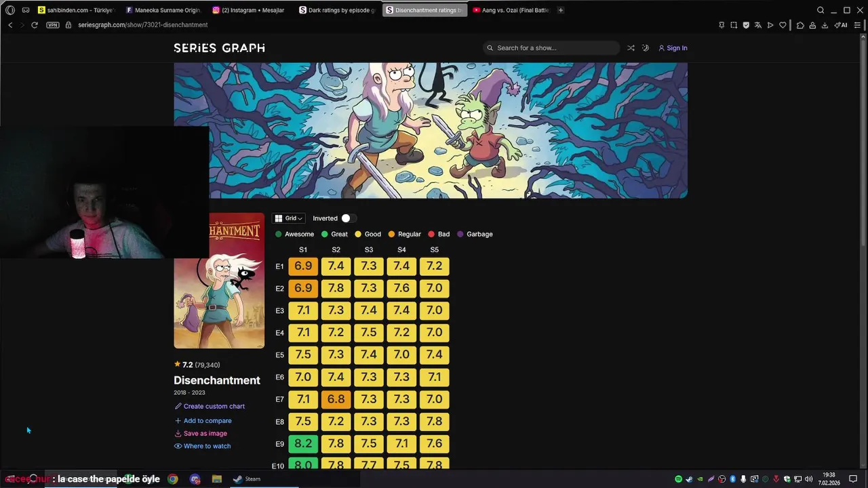The height and width of the screenshot is (488, 868).
Task: Click Bluetooth icon in system tray
Action: [732, 479]
